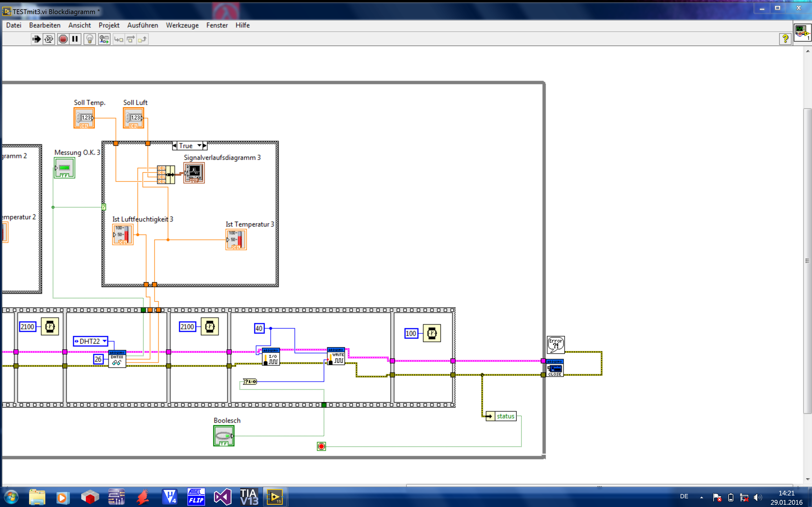Click the Boolesch boolean control terminal

(x=224, y=435)
